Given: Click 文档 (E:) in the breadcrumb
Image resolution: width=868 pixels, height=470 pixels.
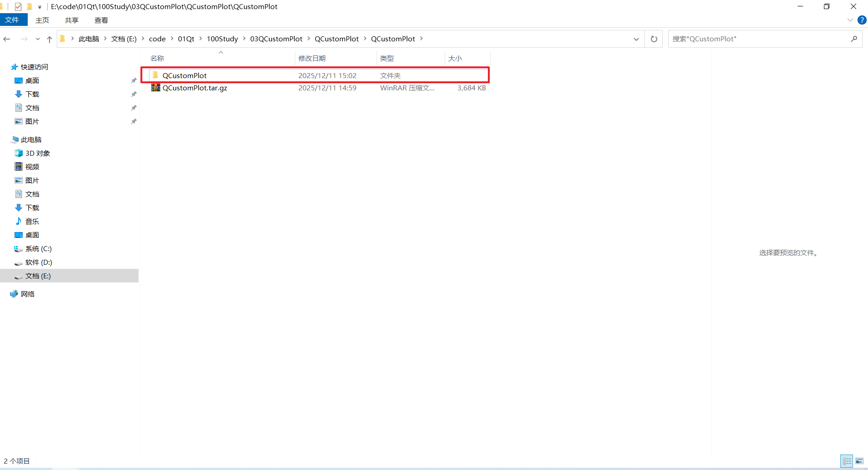Looking at the screenshot, I should [124, 39].
